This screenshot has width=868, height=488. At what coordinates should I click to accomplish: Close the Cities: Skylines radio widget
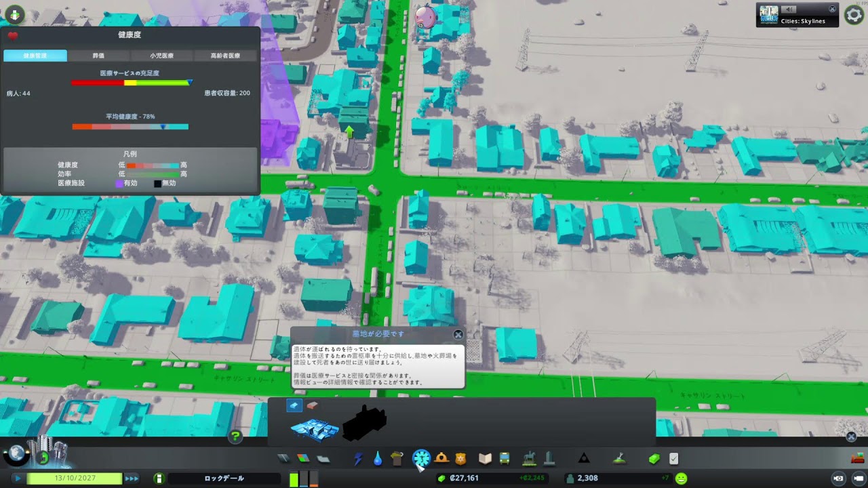833,9
